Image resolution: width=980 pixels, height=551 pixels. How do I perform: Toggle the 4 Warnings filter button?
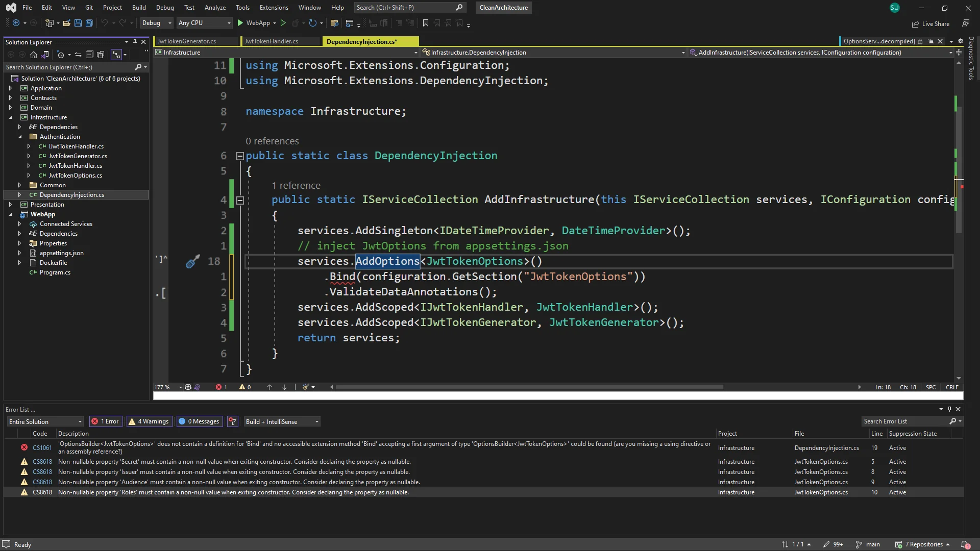tap(149, 421)
